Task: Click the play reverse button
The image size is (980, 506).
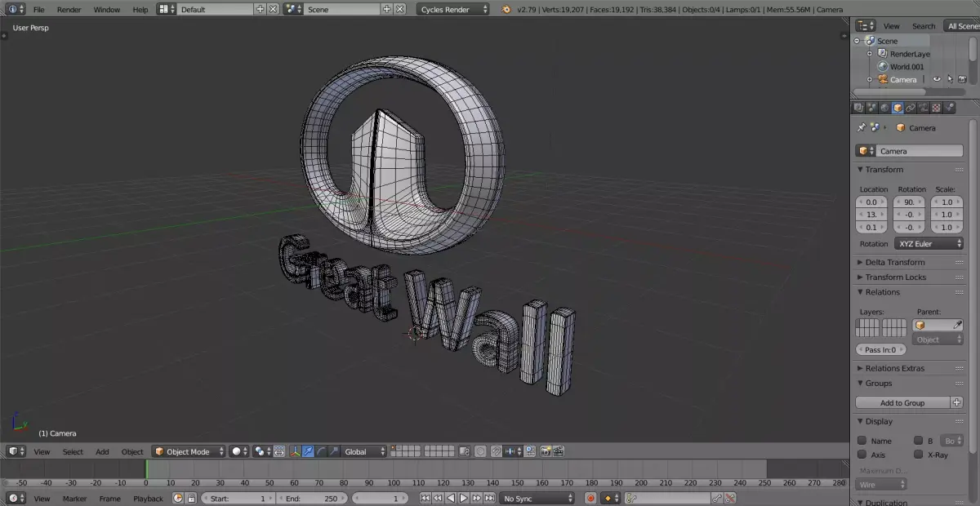Action: point(451,498)
